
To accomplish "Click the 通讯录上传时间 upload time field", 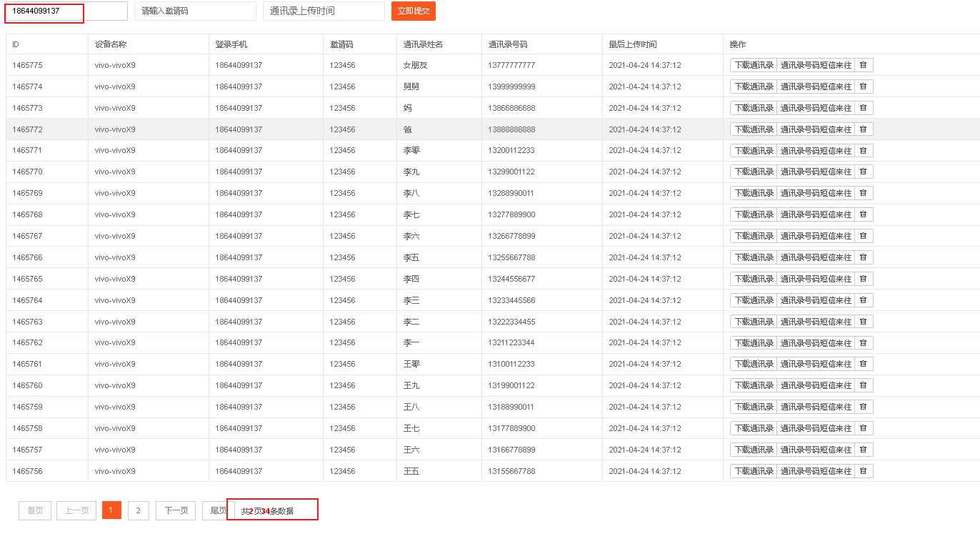I will 324,11.
